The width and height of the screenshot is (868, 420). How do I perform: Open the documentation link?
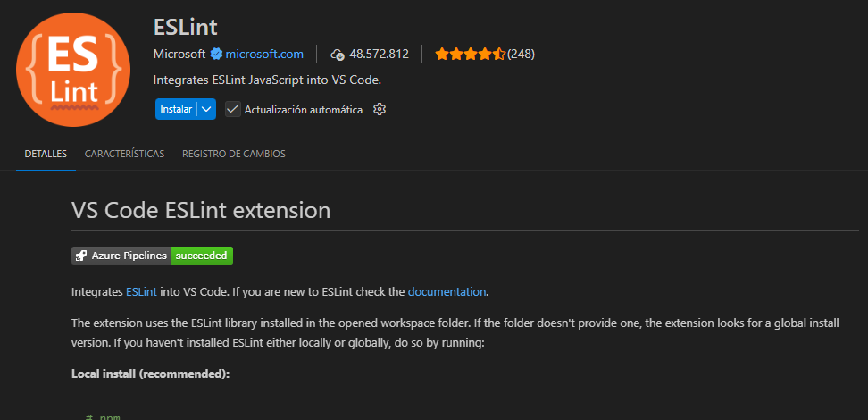point(447,291)
